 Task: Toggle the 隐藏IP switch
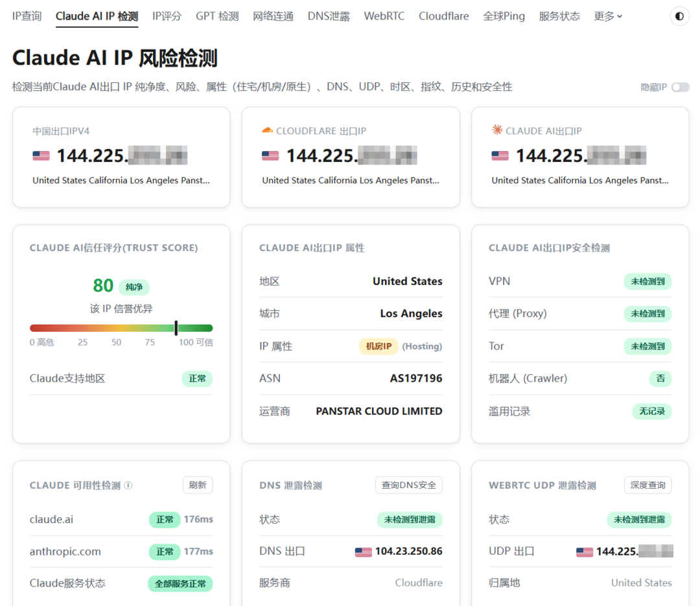tap(681, 87)
